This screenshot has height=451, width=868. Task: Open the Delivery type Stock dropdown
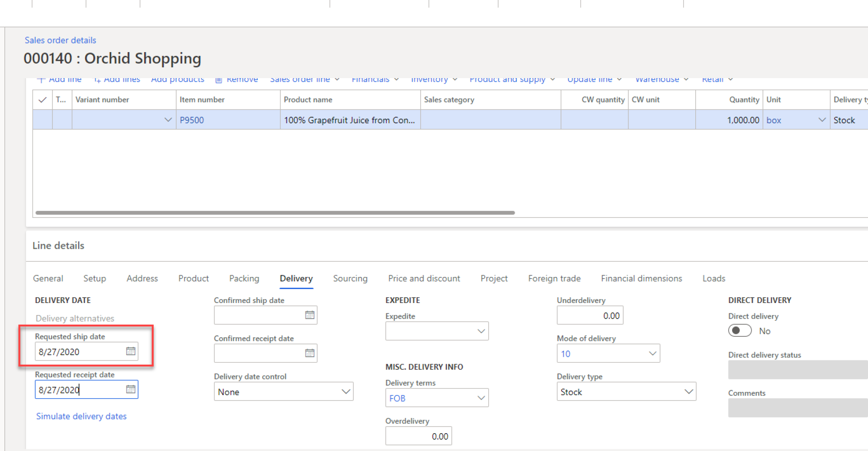[688, 392]
